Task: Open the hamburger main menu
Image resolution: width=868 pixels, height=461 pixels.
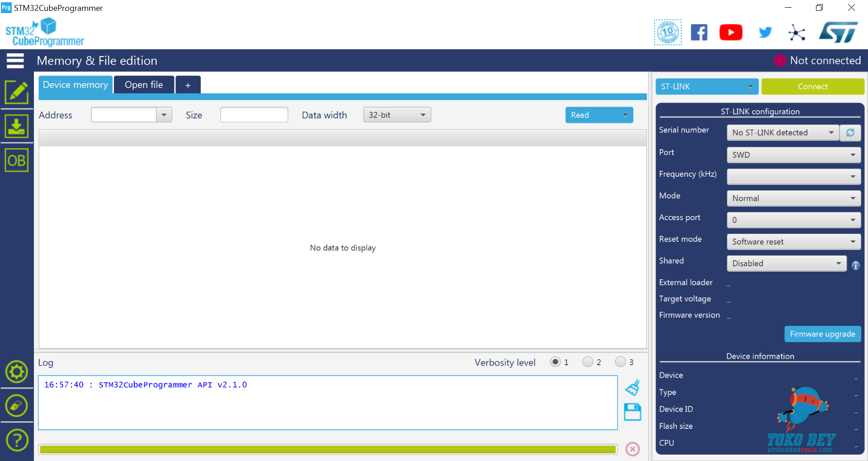Action: coord(15,61)
